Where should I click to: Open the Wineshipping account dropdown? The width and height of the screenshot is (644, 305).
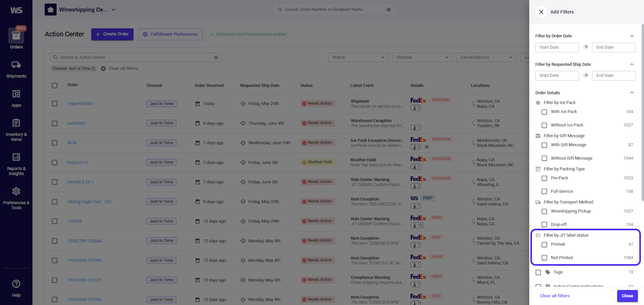(80, 10)
